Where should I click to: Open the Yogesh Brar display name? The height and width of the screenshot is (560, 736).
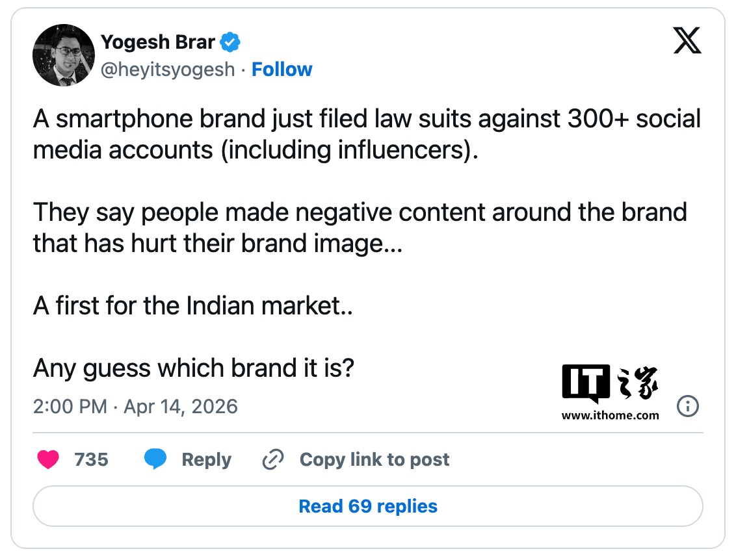[x=158, y=44]
